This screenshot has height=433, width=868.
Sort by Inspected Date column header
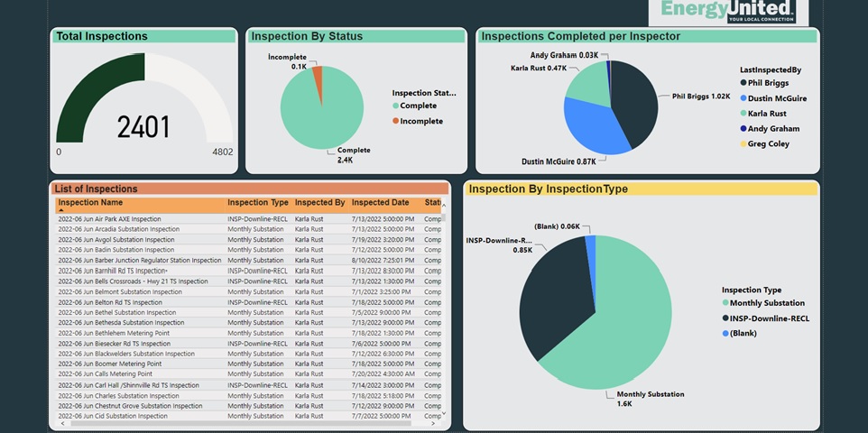click(380, 203)
